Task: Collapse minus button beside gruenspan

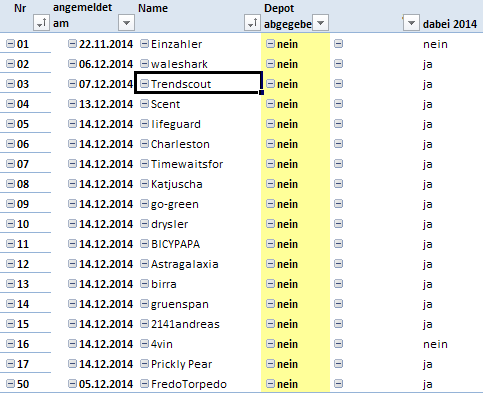Action: tap(144, 304)
